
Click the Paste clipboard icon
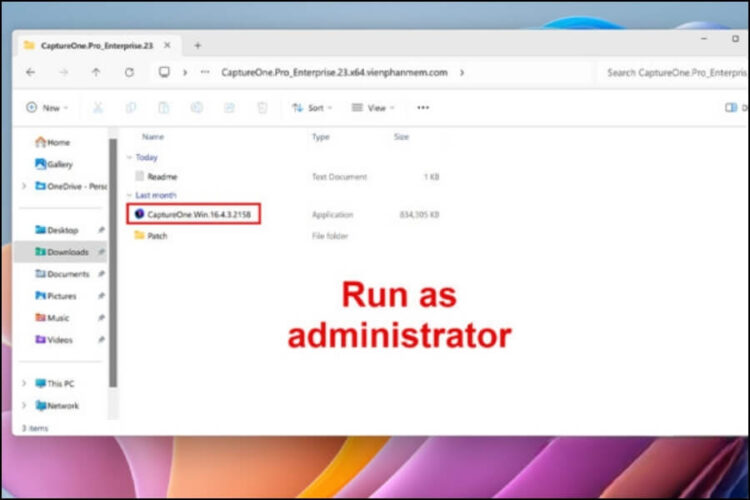point(164,108)
